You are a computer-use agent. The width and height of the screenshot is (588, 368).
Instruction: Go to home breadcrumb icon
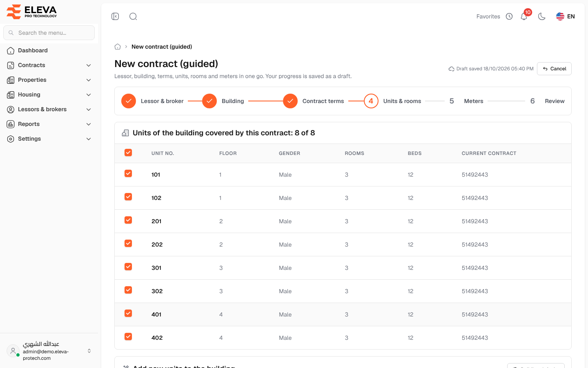[x=118, y=47]
